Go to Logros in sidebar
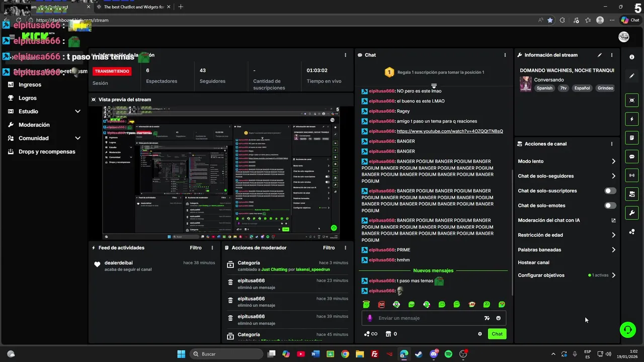Viewport: 644px width, 362px height. (x=28, y=98)
